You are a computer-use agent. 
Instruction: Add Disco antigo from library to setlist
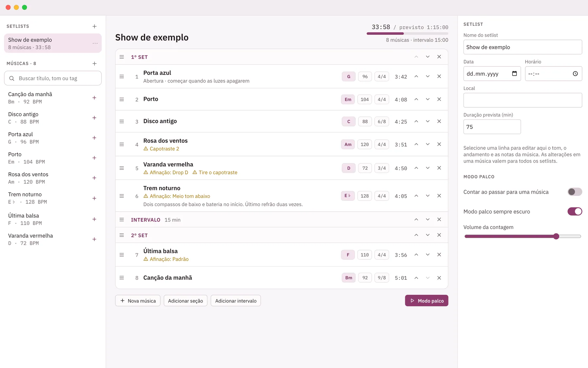94,118
